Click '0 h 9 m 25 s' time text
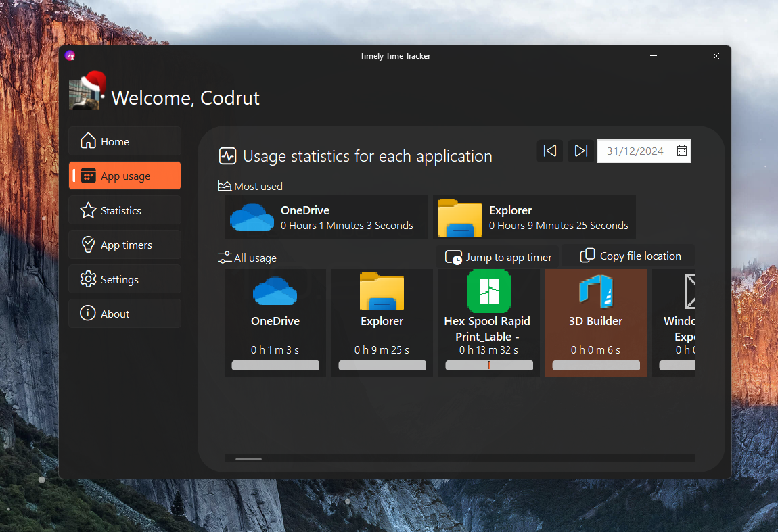This screenshot has width=778, height=532. pyautogui.click(x=382, y=350)
